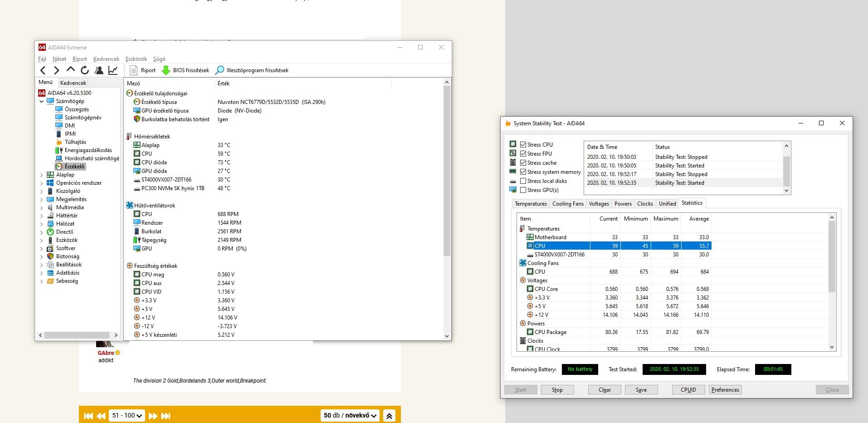
Task: Enable Stress GPU(s) checkbox
Action: tap(523, 190)
